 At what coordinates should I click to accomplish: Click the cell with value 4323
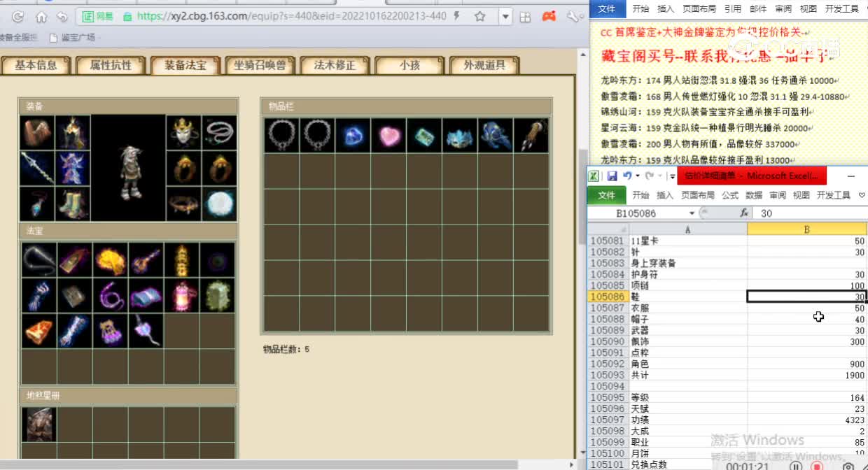click(807, 420)
